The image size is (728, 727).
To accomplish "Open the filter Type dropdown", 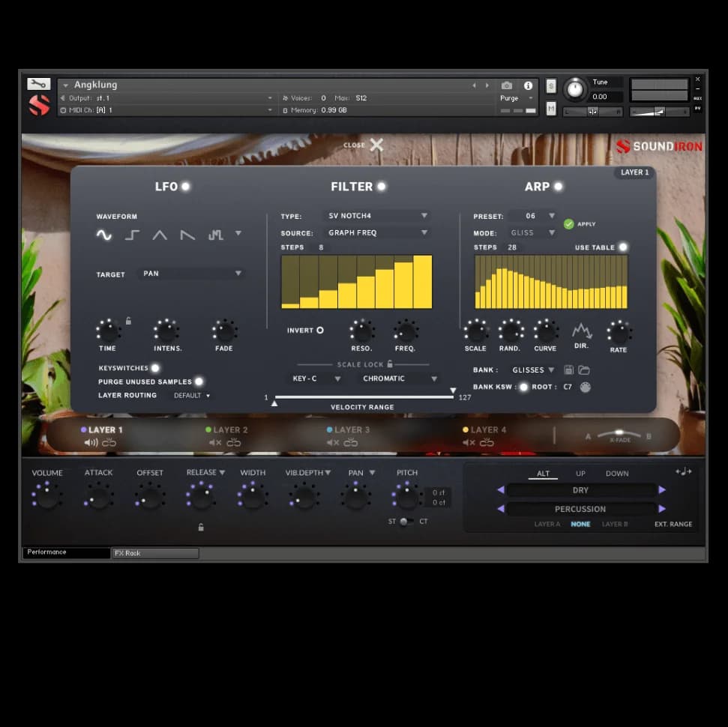I will click(377, 216).
